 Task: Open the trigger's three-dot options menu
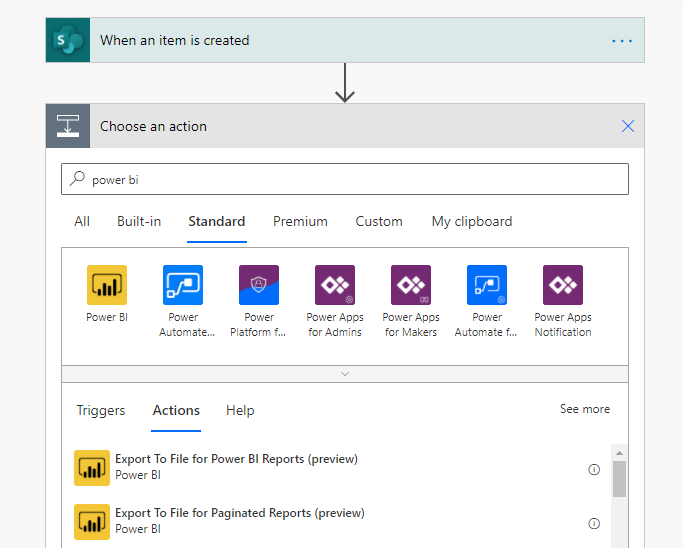622,41
